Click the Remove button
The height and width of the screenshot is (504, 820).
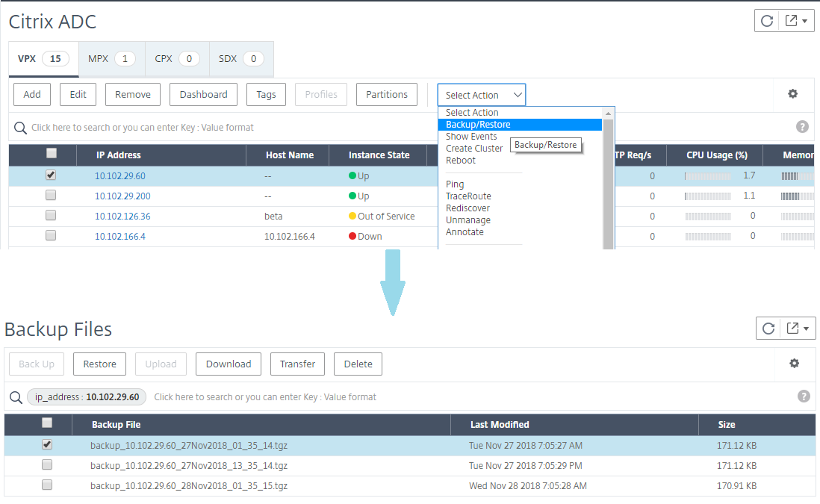(133, 95)
